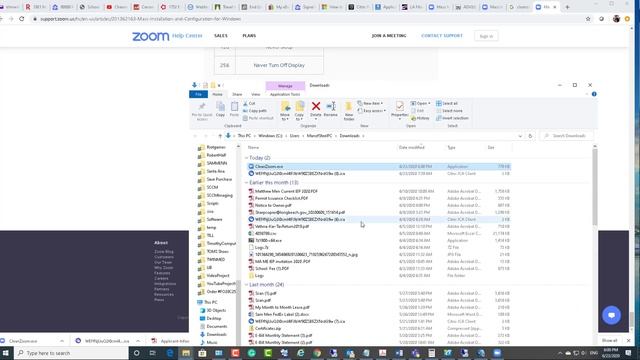Click Pin to Quick access icon
Screen dimensions: 640x360
pyautogui.click(x=202, y=107)
